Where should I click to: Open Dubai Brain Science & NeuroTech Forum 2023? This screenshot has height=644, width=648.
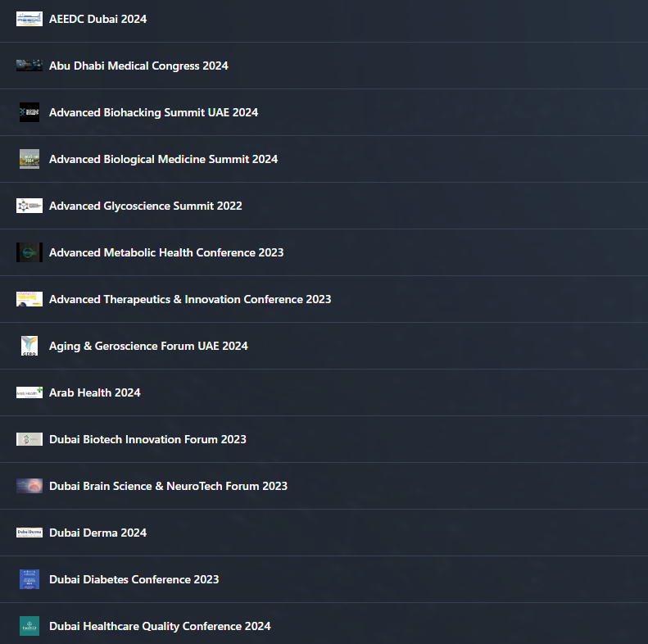pyautogui.click(x=168, y=486)
